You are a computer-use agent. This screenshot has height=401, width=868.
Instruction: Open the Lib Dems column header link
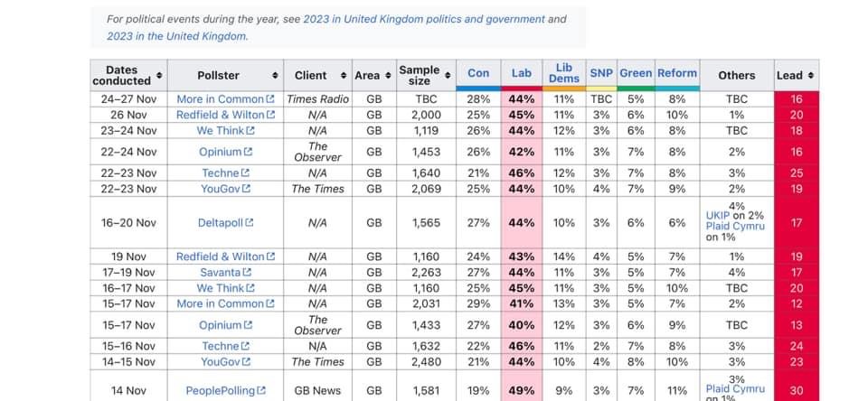(564, 73)
